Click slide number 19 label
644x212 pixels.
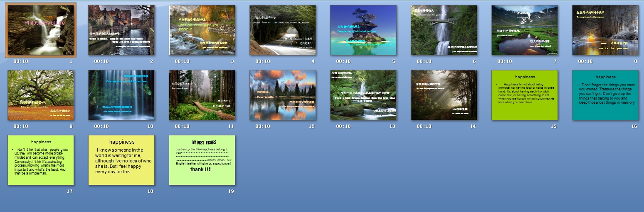pyautogui.click(x=231, y=191)
